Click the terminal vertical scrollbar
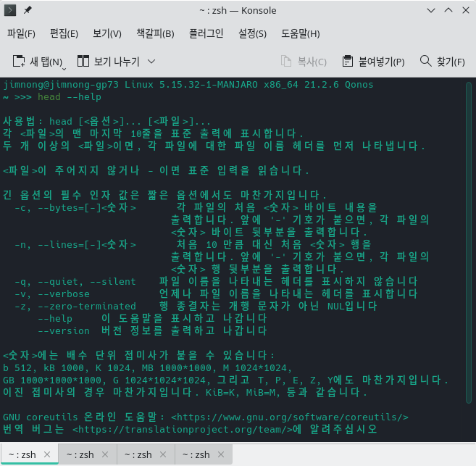Image resolution: width=476 pixels, height=466 pixels. (469, 243)
